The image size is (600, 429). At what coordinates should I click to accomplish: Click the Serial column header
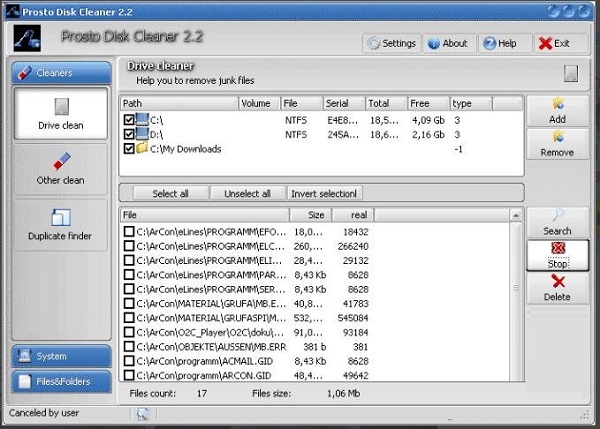pyautogui.click(x=343, y=103)
